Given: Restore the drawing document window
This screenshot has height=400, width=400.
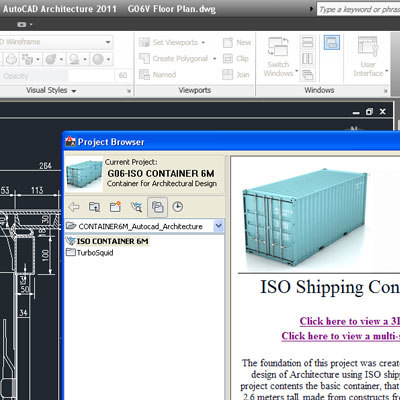Looking at the screenshot, I should coord(369,112).
